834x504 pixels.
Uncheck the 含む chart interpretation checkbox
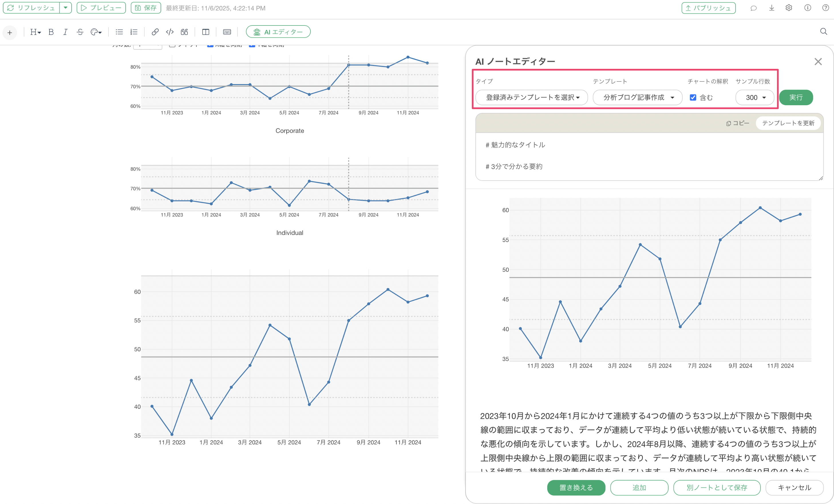tap(693, 98)
